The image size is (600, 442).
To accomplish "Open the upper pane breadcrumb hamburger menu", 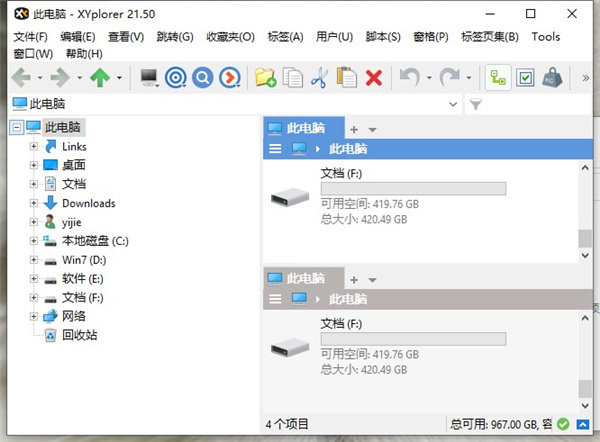I will (x=275, y=148).
